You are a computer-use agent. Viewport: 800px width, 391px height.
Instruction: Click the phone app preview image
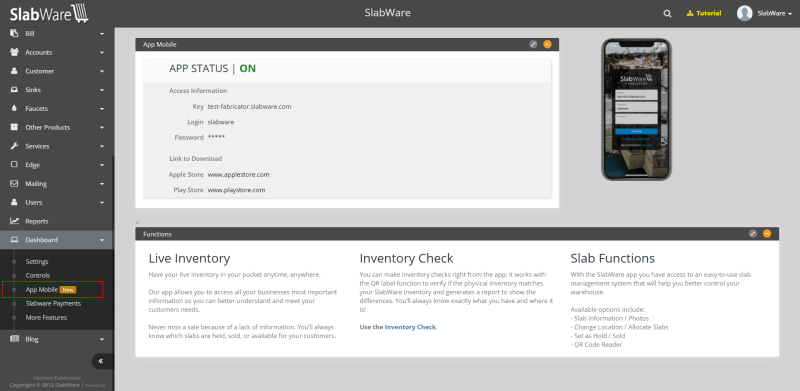636,109
